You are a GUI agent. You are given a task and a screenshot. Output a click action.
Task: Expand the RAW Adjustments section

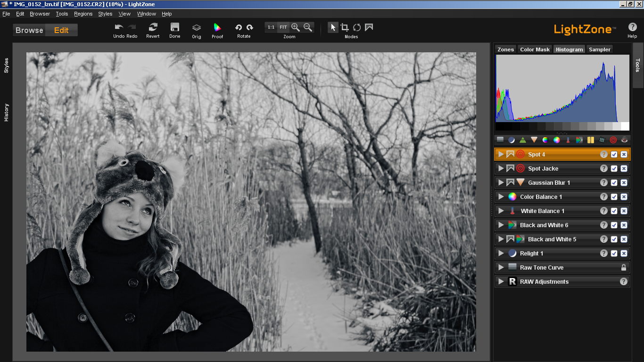point(501,281)
